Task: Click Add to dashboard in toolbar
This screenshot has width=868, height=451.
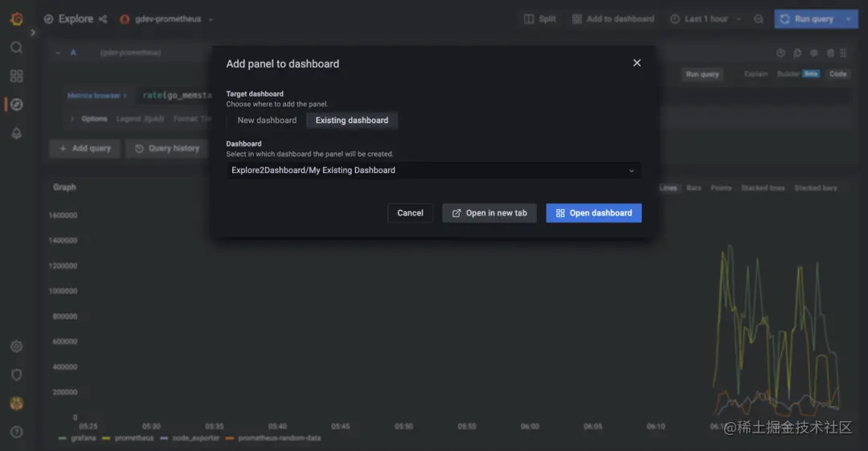Action: (x=612, y=18)
